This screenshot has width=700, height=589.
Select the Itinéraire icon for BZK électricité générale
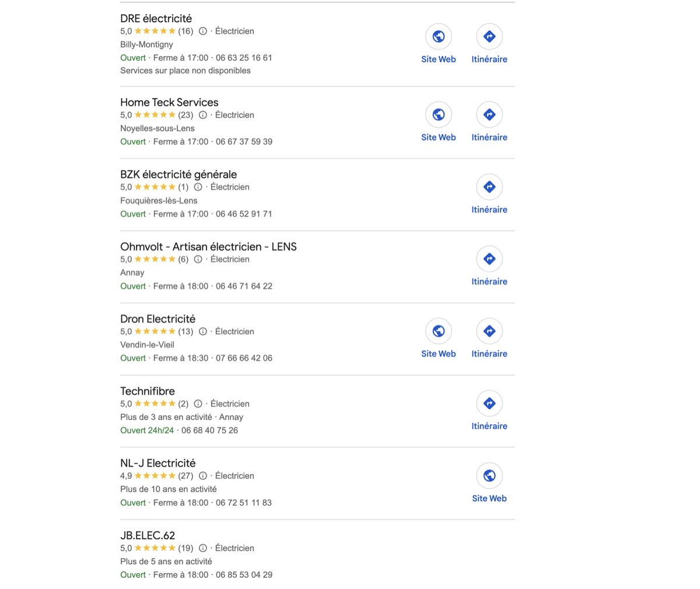(489, 187)
